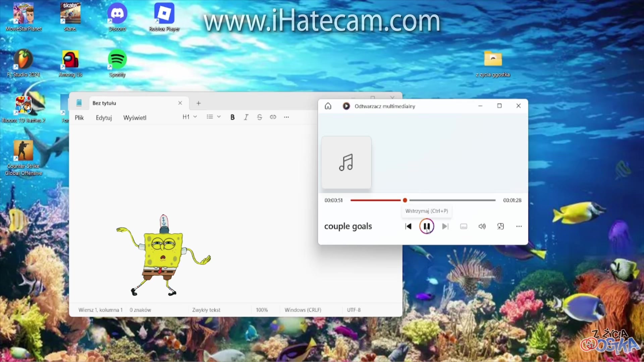This screenshot has height=362, width=644.
Task: Click the music note album art thumbnail
Action: coord(346,162)
